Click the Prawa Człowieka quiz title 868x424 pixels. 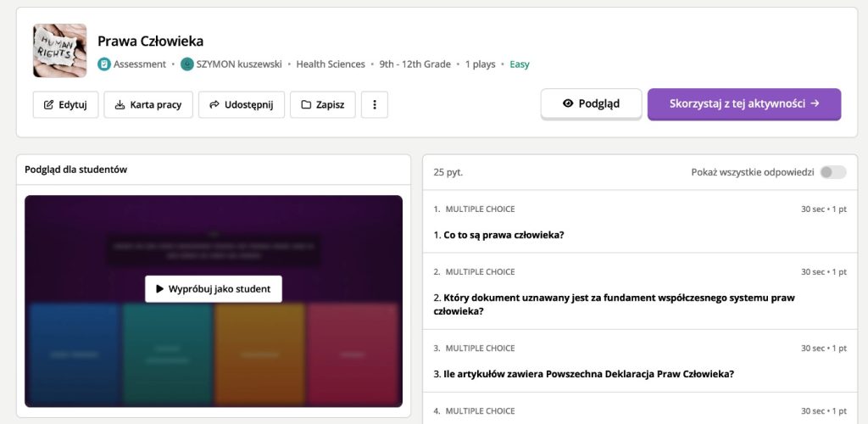pyautogui.click(x=150, y=41)
